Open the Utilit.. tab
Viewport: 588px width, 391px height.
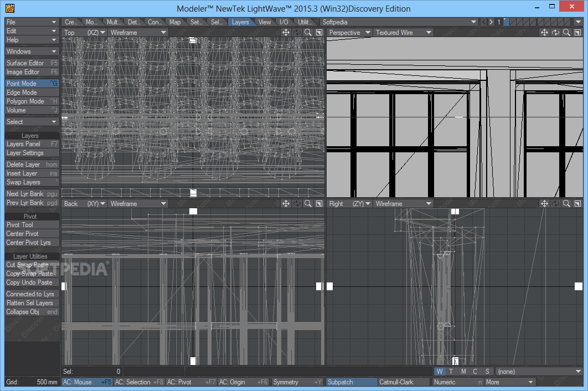pos(305,22)
